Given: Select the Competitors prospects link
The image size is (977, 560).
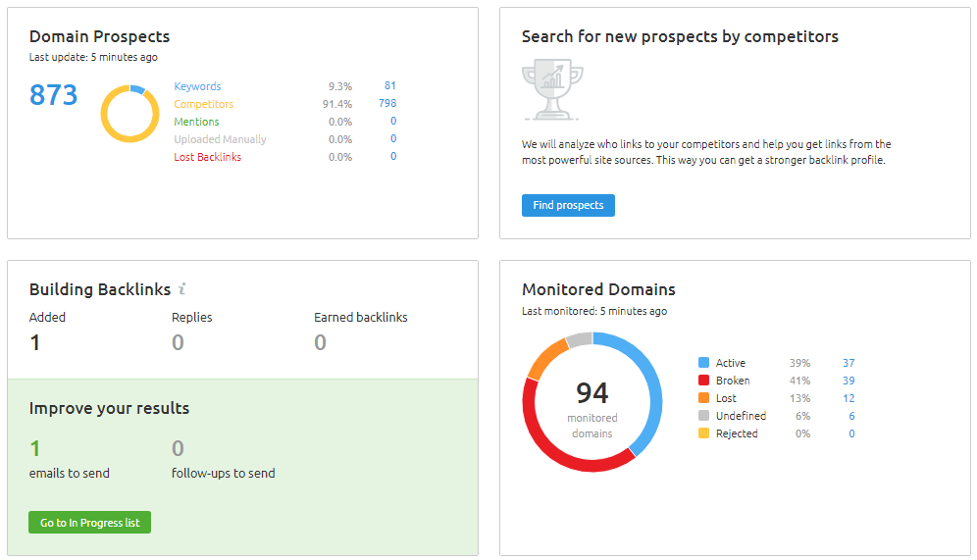Looking at the screenshot, I should pos(203,104).
